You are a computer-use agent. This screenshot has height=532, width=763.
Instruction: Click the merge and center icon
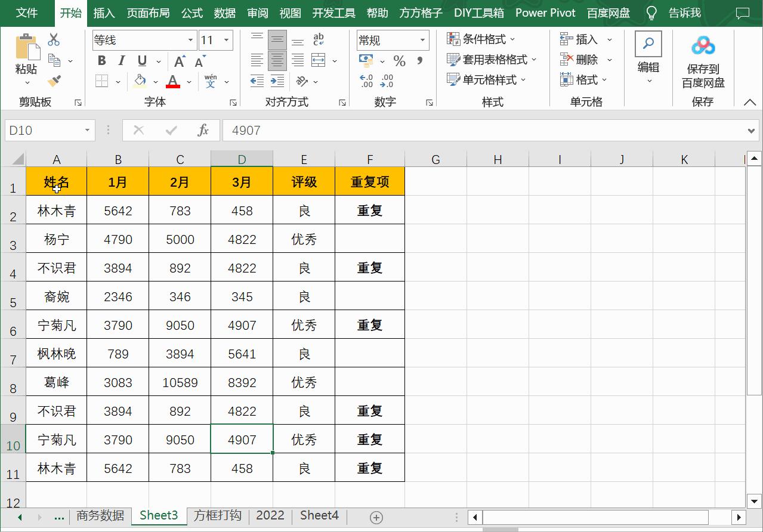[x=318, y=61]
